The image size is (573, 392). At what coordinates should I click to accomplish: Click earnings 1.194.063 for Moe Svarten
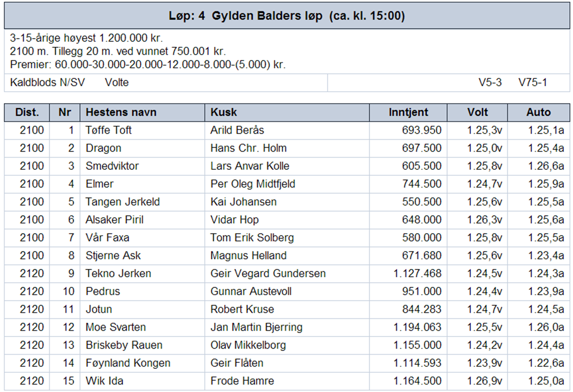[x=417, y=327]
